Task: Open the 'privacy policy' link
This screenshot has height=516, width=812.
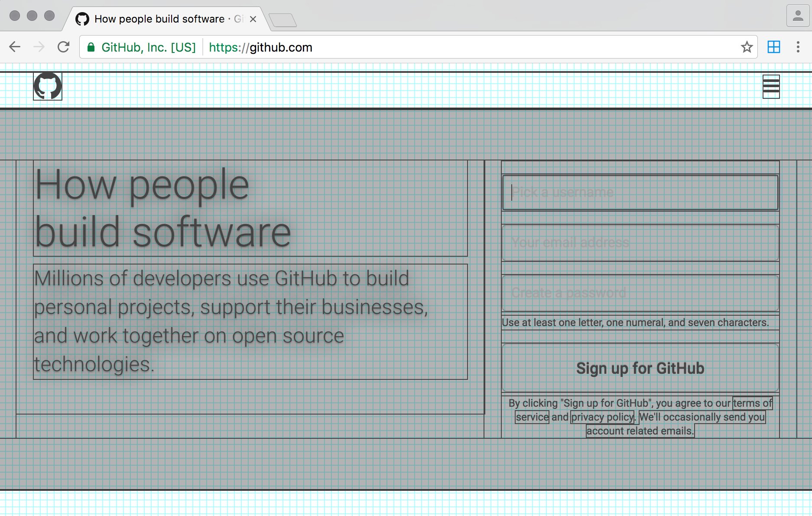Action: pyautogui.click(x=603, y=417)
